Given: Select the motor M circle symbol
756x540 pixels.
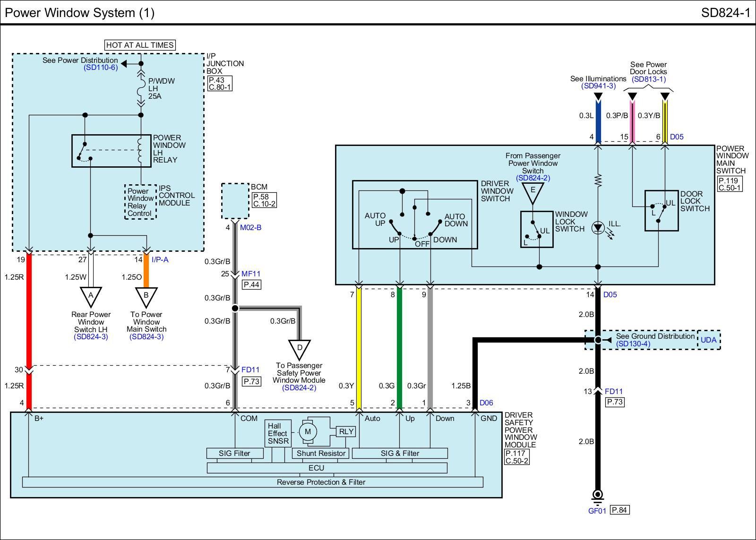Looking at the screenshot, I should [308, 432].
